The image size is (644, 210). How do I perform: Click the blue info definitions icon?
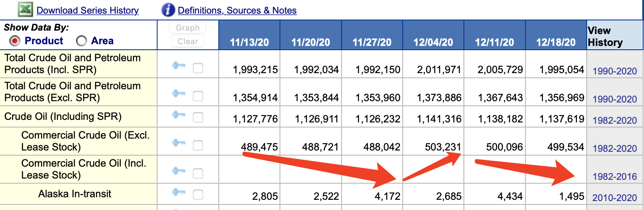168,9
